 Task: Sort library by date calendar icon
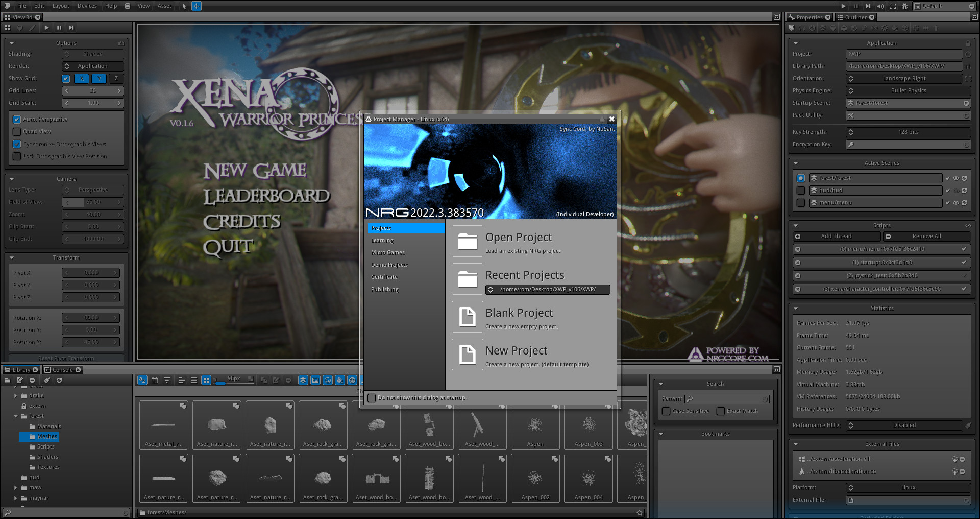[155, 380]
